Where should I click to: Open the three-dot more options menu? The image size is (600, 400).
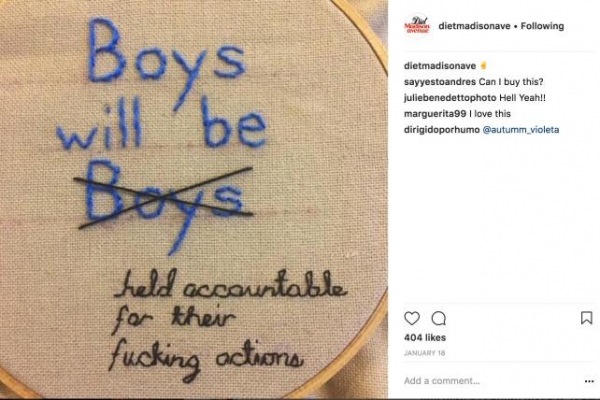(589, 381)
